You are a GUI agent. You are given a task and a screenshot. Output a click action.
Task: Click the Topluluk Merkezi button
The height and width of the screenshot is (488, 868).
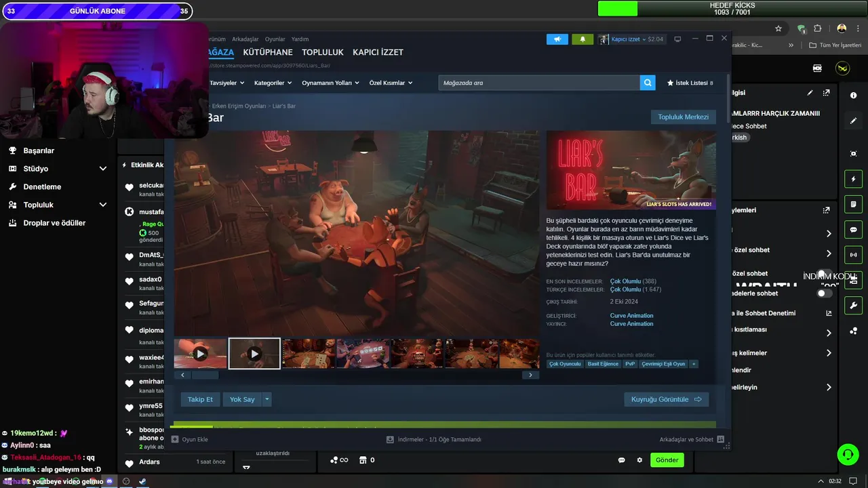coord(683,117)
